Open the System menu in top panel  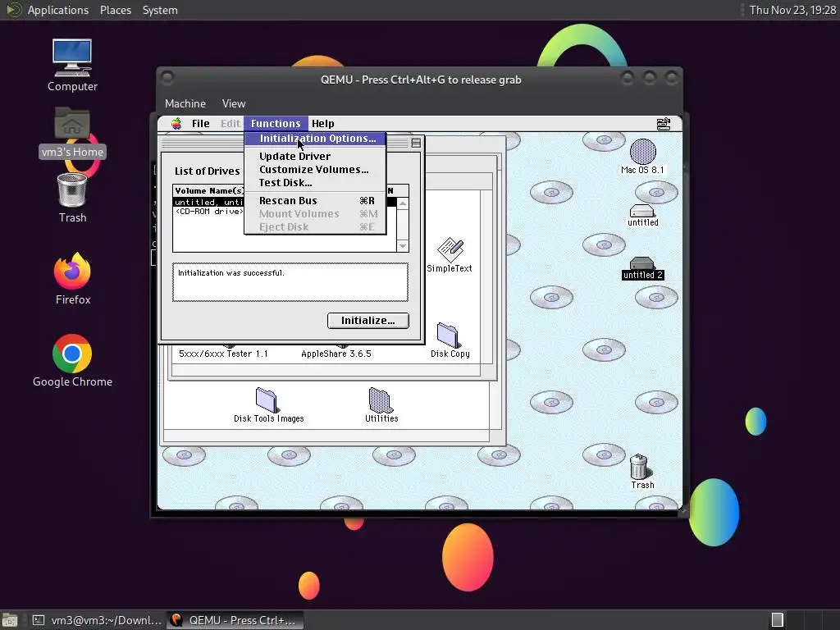click(160, 10)
